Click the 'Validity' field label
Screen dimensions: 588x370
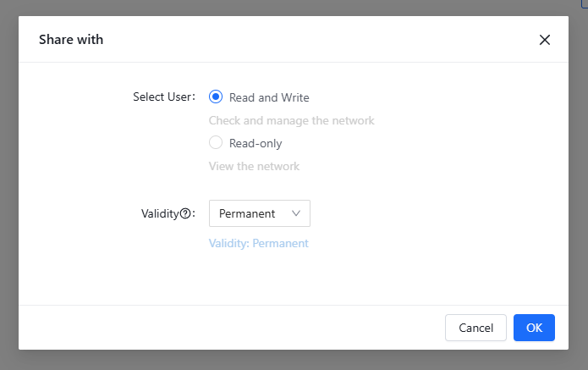pos(159,214)
